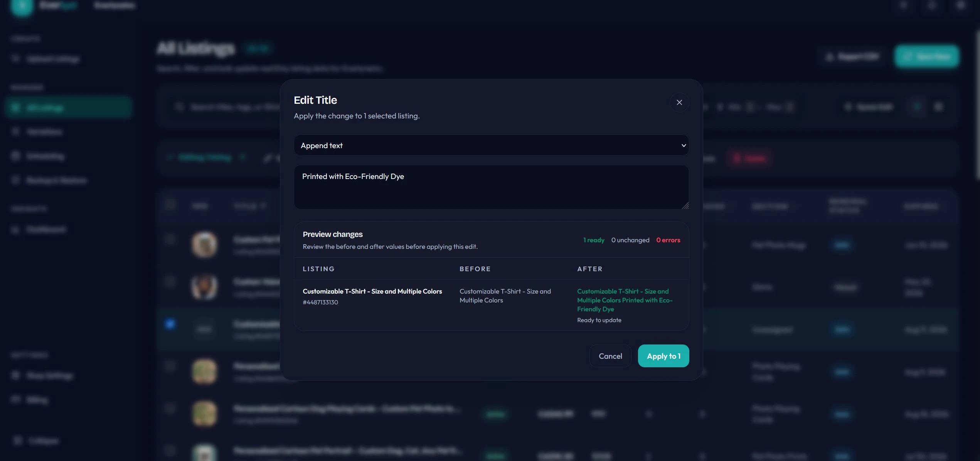
Task: Click the teal app logo icon in top bar
Action: coord(22,6)
